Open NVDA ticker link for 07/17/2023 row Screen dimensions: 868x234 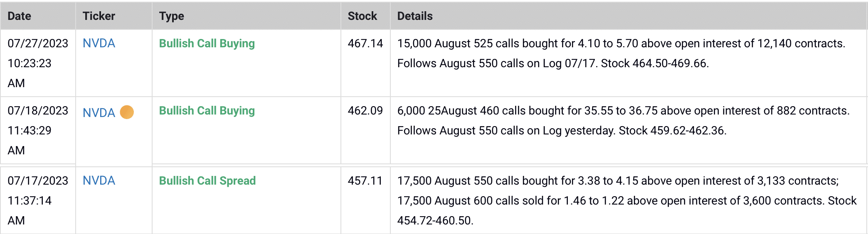coord(99,180)
